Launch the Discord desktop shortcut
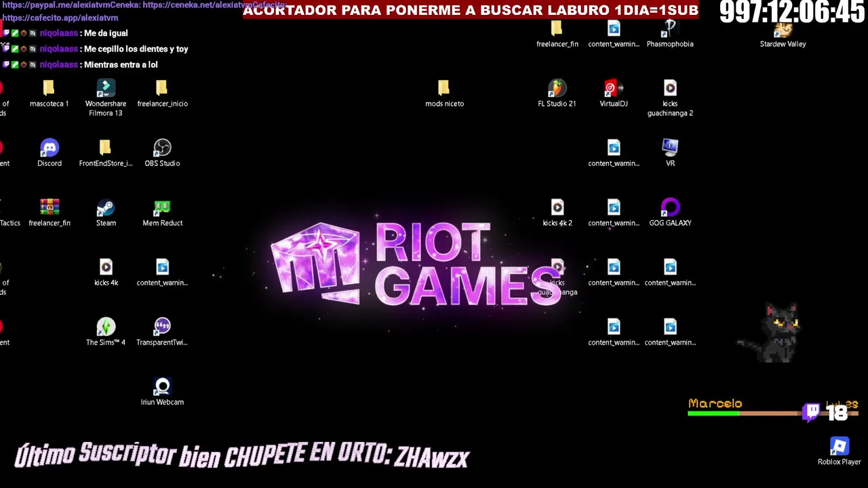The image size is (868, 488). pos(50,154)
